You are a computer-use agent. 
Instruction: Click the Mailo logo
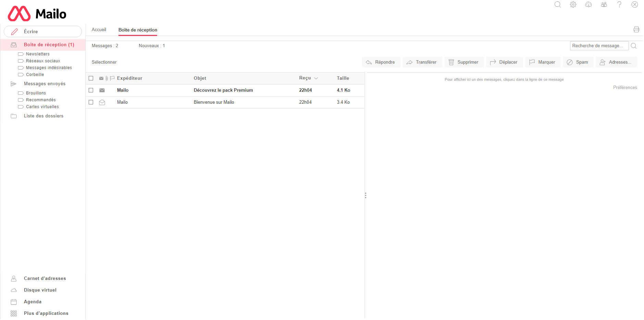pyautogui.click(x=37, y=14)
